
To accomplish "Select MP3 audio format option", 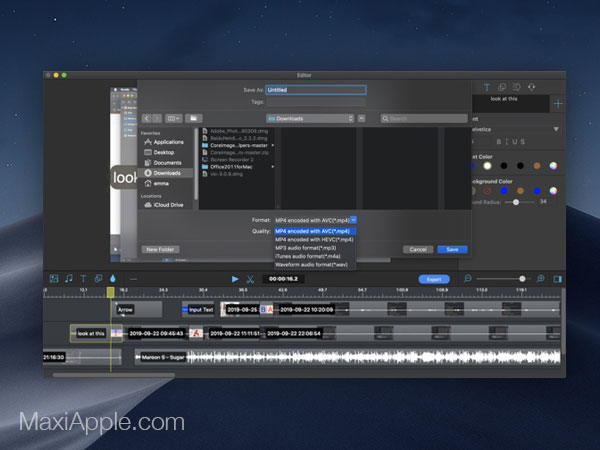I will tap(306, 248).
